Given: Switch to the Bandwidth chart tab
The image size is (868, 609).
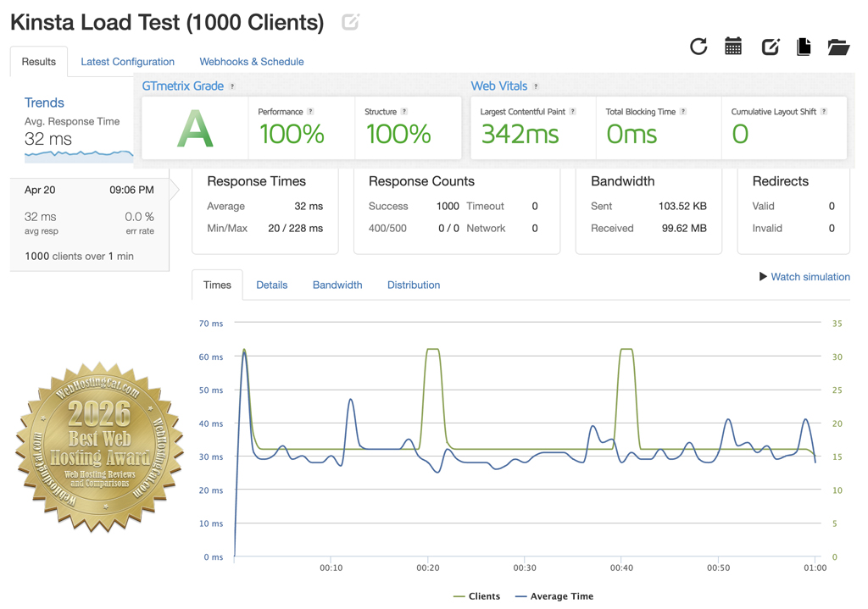Looking at the screenshot, I should [x=337, y=285].
